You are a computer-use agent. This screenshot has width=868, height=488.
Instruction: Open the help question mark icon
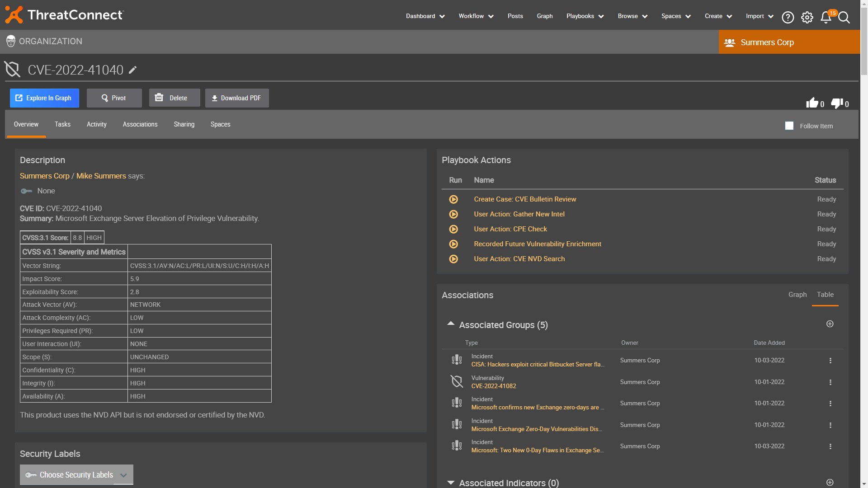click(x=788, y=17)
